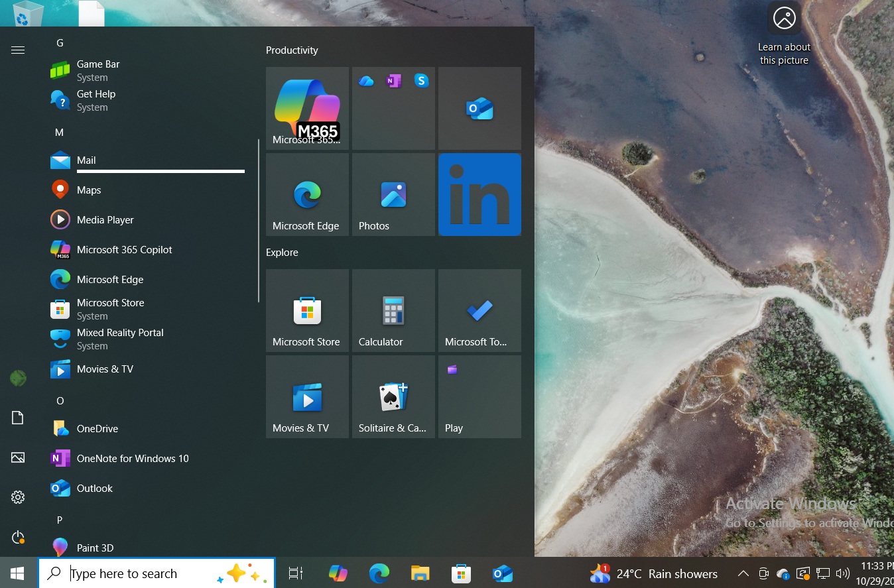Open Maps from the apps list

pos(88,190)
